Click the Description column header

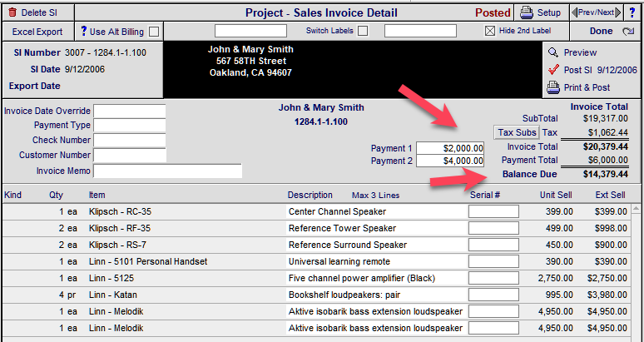point(310,195)
